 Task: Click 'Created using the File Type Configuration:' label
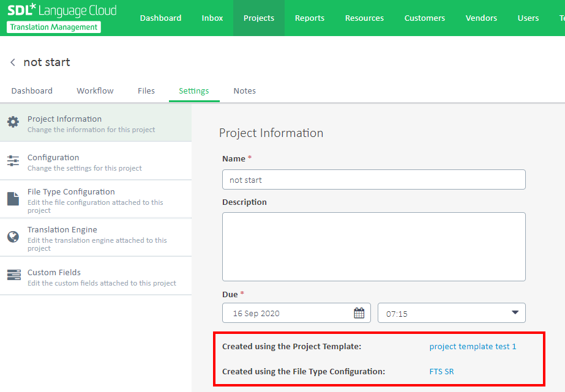pos(304,371)
